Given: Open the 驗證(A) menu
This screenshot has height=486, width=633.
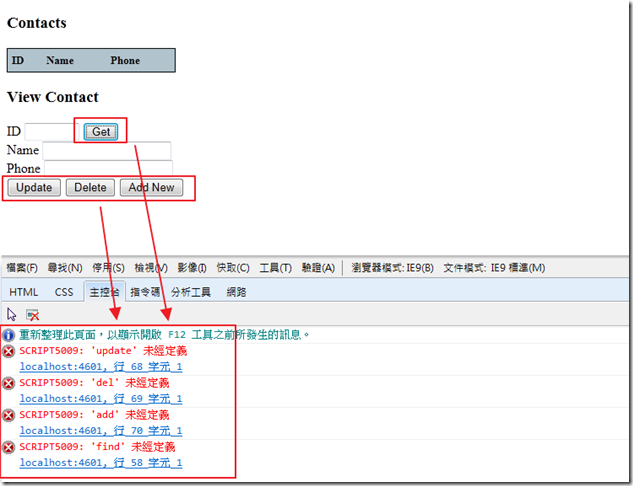Looking at the screenshot, I should pos(318,268).
